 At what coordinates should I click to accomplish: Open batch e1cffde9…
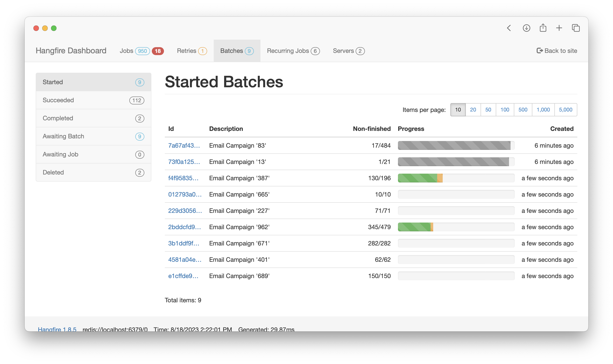tap(183, 276)
